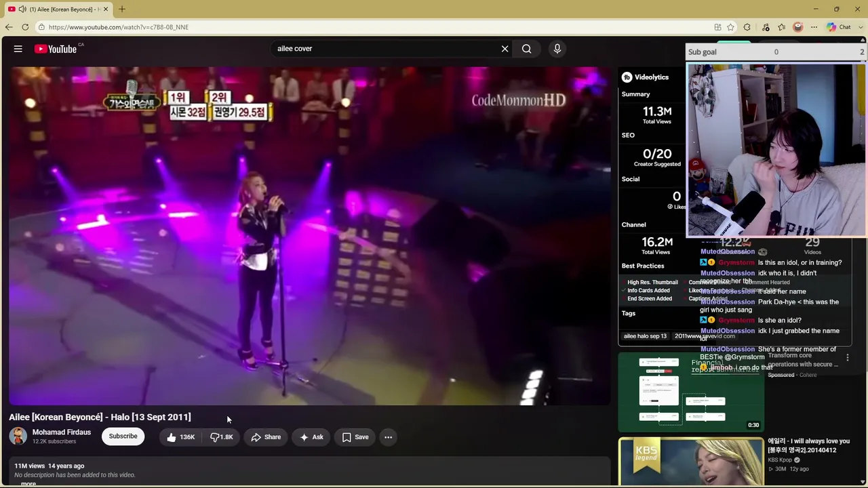This screenshot has width=868, height=488.
Task: Open the sponsored Cohere ad thumbnail
Action: coord(691,392)
